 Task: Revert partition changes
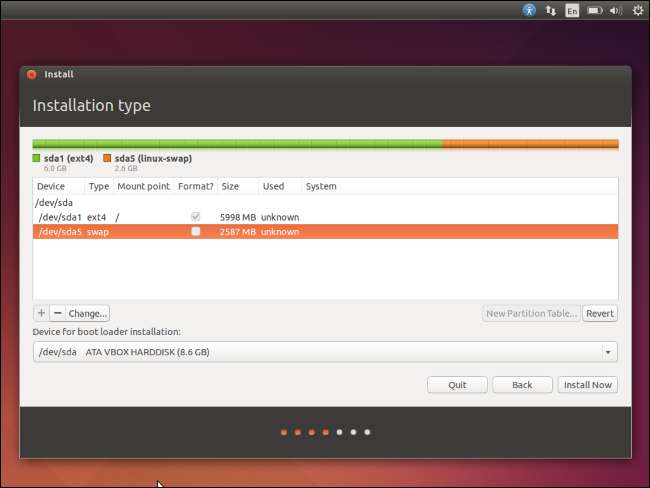click(599, 313)
